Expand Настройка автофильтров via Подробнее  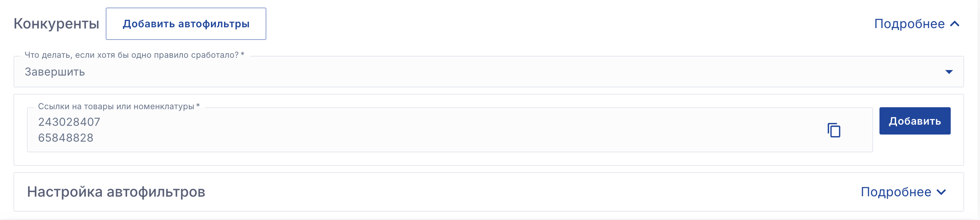click(x=896, y=192)
